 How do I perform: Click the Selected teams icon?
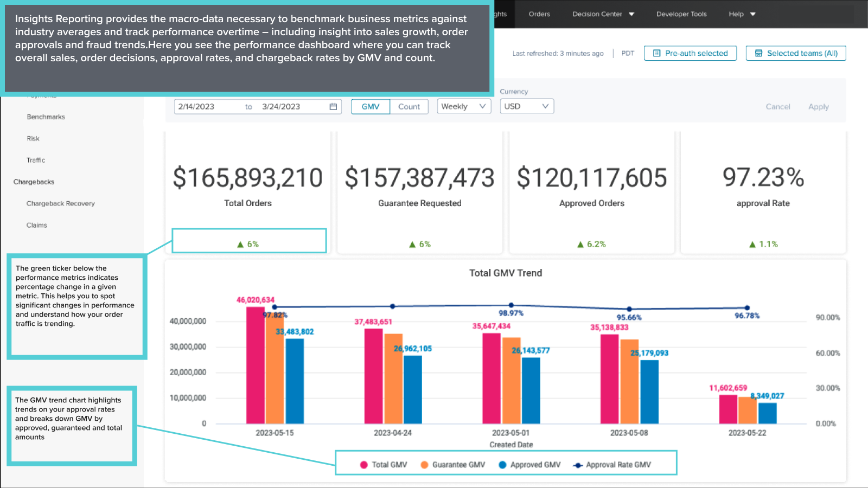758,53
